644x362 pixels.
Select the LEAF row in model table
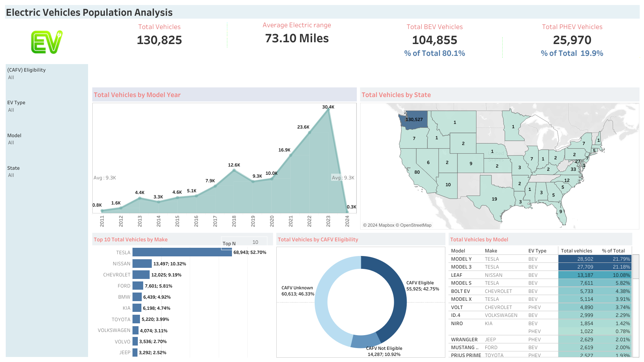click(x=540, y=275)
